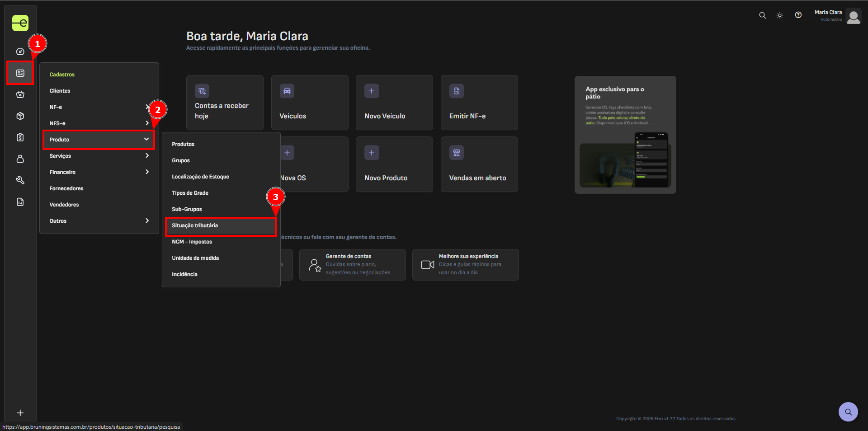Expand the Outros submenu
The image size is (868, 431).
pyautogui.click(x=99, y=221)
